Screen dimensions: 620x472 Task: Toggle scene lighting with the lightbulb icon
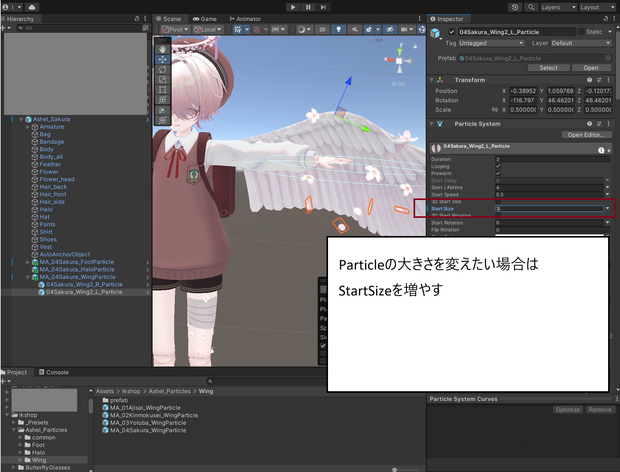(338, 29)
